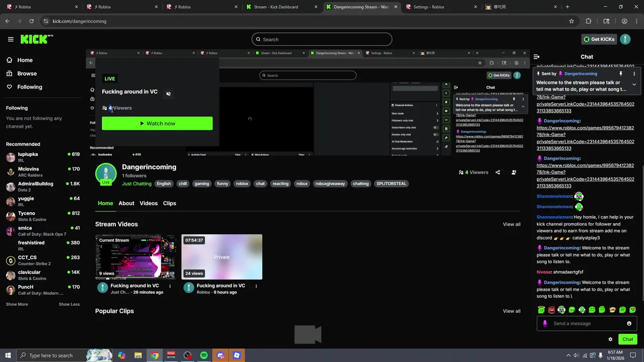Click the Get KICKs button
The height and width of the screenshot is (362, 644).
tap(599, 39)
